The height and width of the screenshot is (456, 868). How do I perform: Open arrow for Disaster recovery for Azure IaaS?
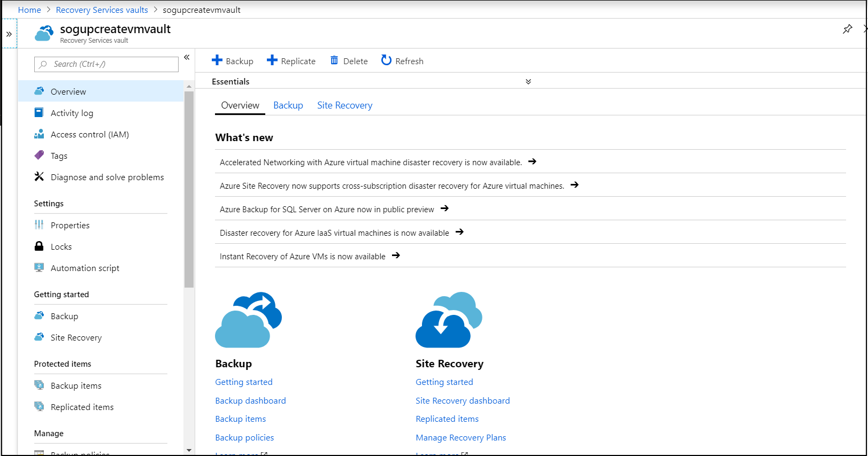click(x=459, y=232)
